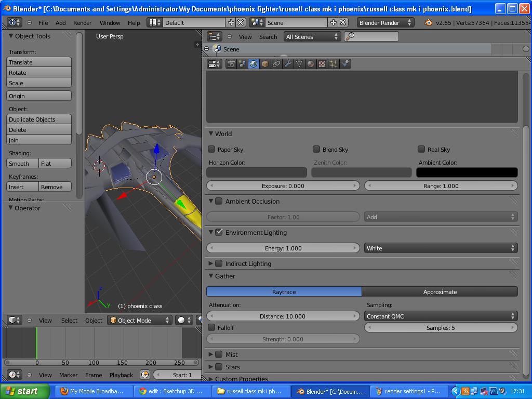Viewport: 532px width, 399px height.
Task: Enable the Falloff checkbox in Gather
Action: click(211, 327)
